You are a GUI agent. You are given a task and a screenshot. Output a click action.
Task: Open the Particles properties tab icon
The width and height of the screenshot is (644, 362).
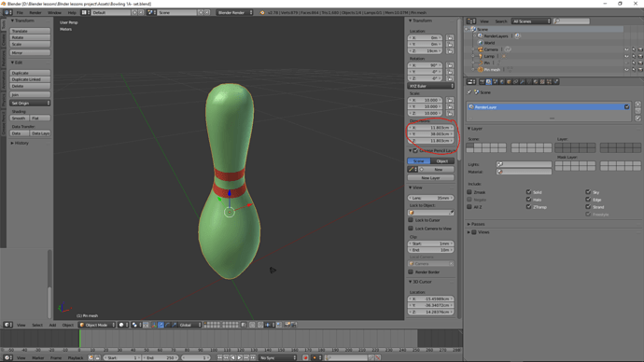(x=549, y=82)
